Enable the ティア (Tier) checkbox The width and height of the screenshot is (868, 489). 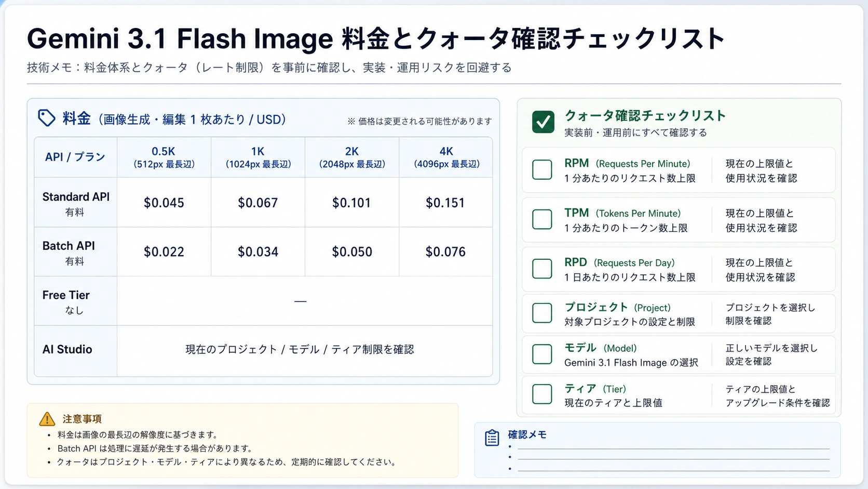coord(542,394)
